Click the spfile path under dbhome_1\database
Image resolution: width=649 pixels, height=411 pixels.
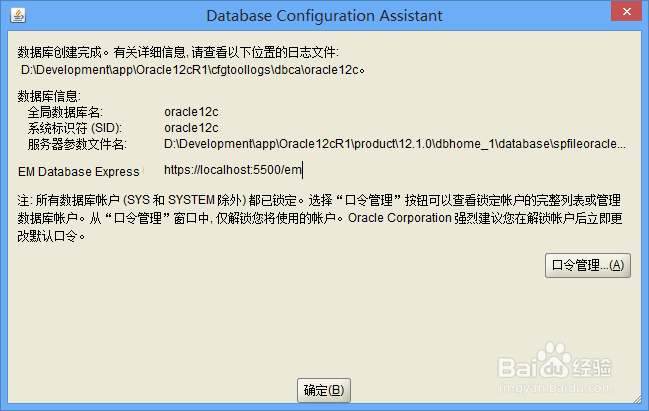(394, 144)
